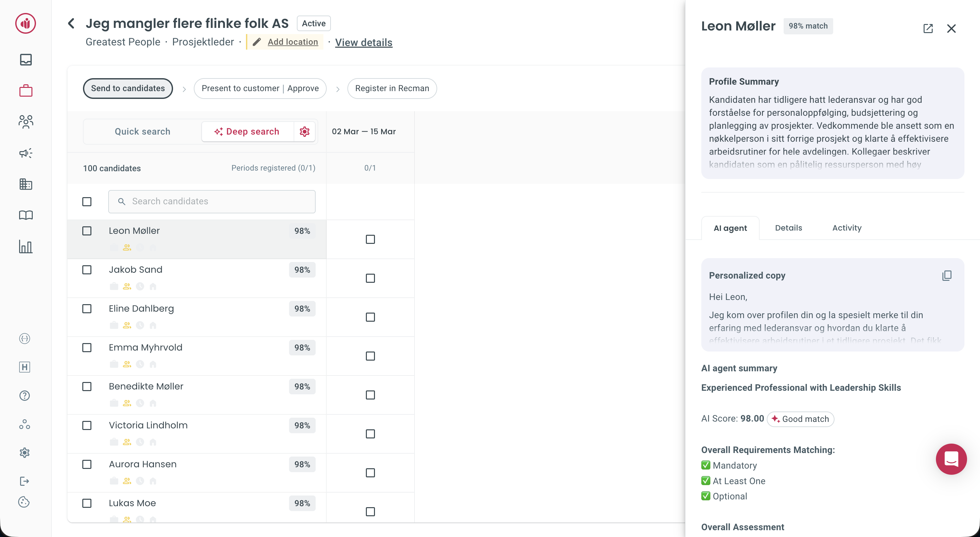
Task: Switch to the Activity tab
Action: coord(847,228)
